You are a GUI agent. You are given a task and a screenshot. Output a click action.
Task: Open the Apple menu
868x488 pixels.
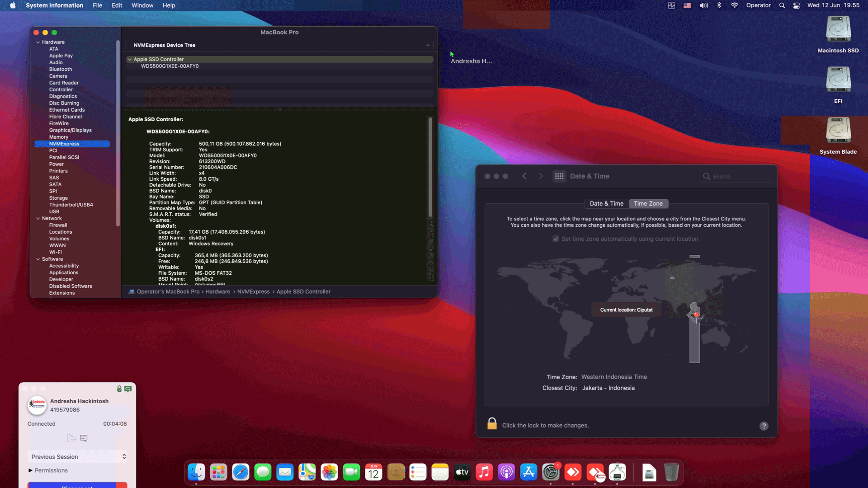(x=13, y=5)
